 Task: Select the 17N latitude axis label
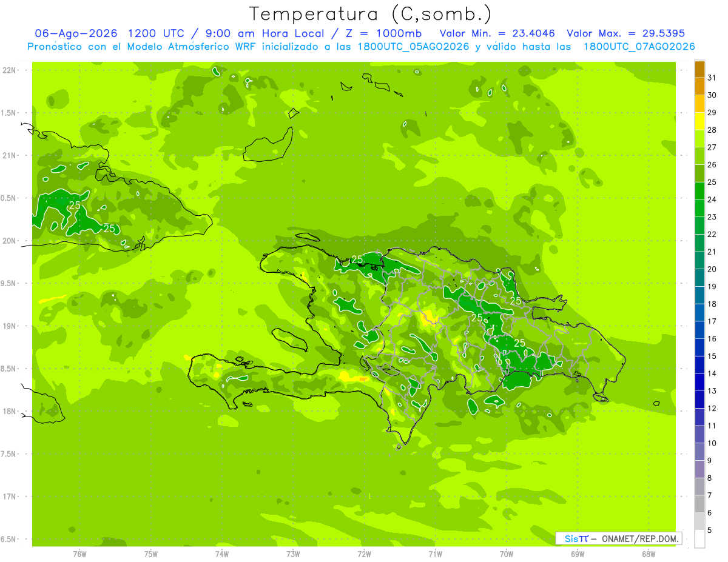[x=9, y=497]
